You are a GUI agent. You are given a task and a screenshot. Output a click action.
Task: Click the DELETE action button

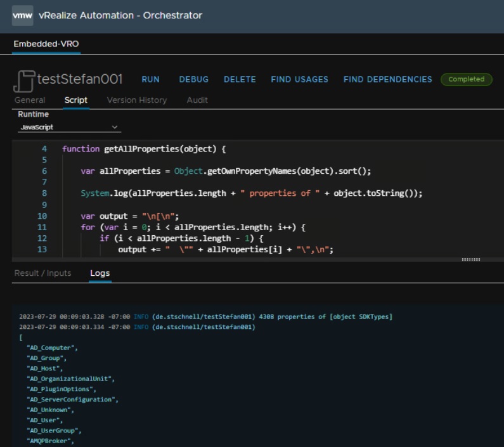point(240,79)
